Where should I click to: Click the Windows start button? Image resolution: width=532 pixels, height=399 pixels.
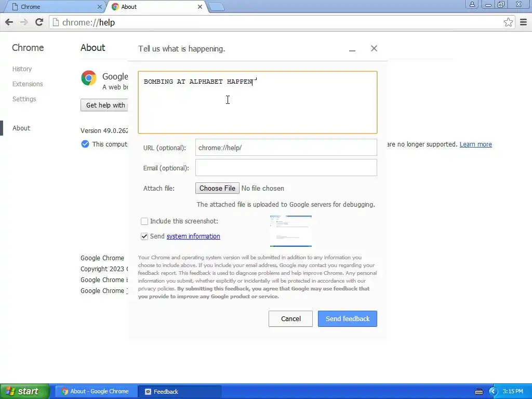point(24,391)
